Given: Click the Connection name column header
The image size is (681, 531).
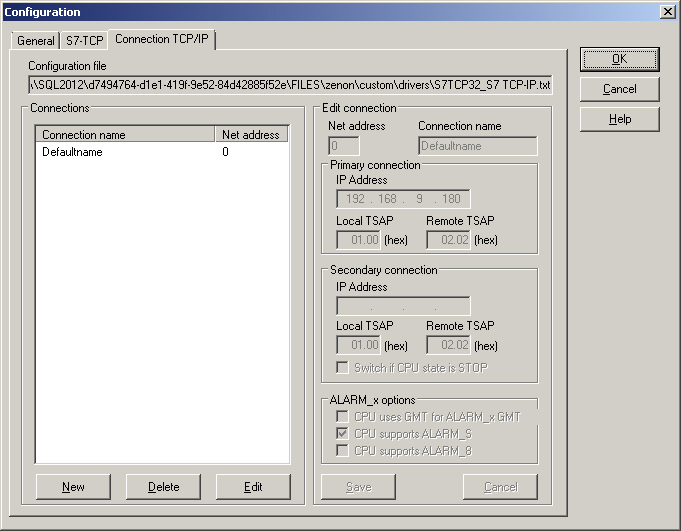Looking at the screenshot, I should click(x=125, y=134).
